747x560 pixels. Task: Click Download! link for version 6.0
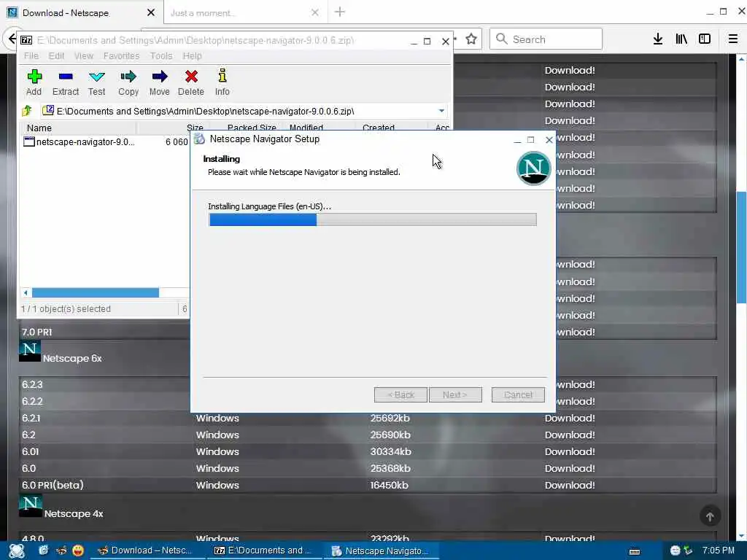pos(570,468)
